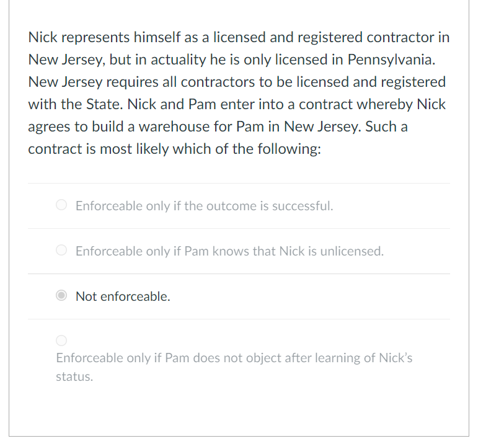
Task: Click the answer text 'Not enforceable.'
Action: pyautogui.click(x=122, y=296)
